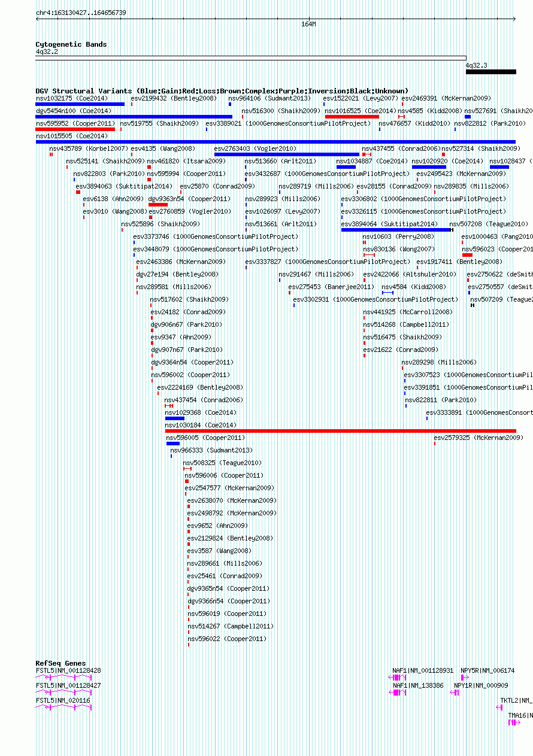This screenshot has height=756, width=533.
Task: Click the long red bar under nsv1030184
Action: (341, 431)
